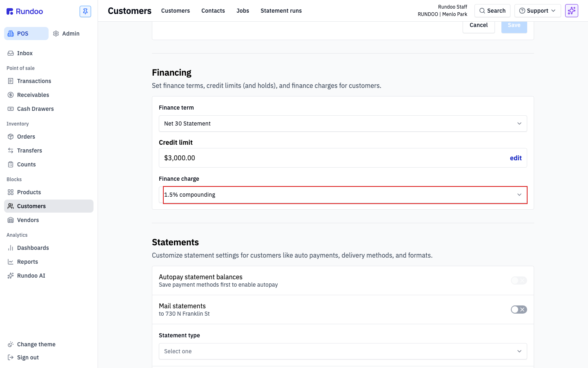Image resolution: width=588 pixels, height=368 pixels.
Task: Click the POS register icon
Action: tap(11, 34)
